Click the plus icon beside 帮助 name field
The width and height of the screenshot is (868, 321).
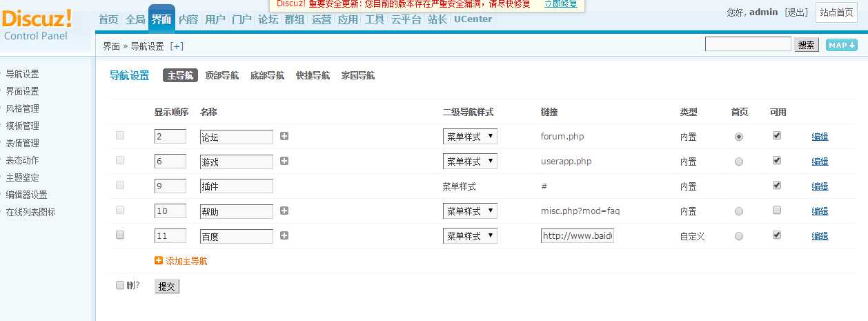tap(284, 211)
